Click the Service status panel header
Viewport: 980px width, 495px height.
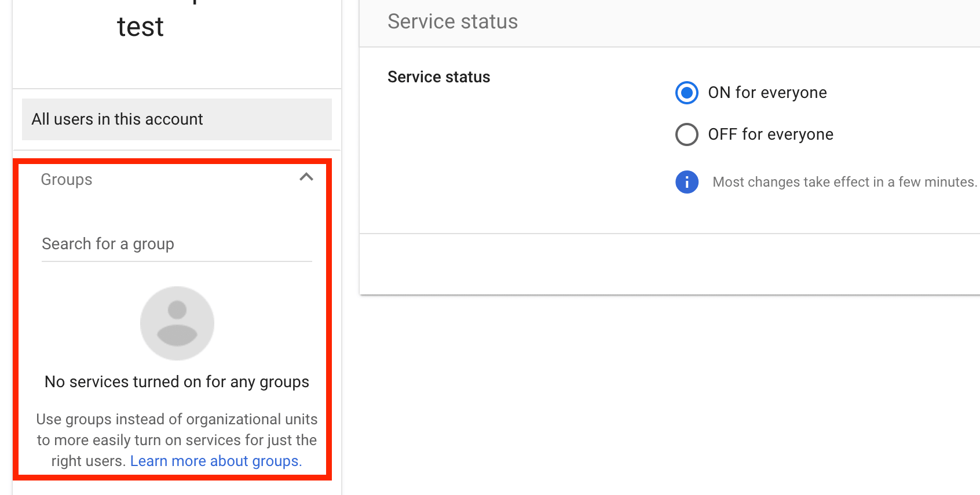tap(452, 22)
